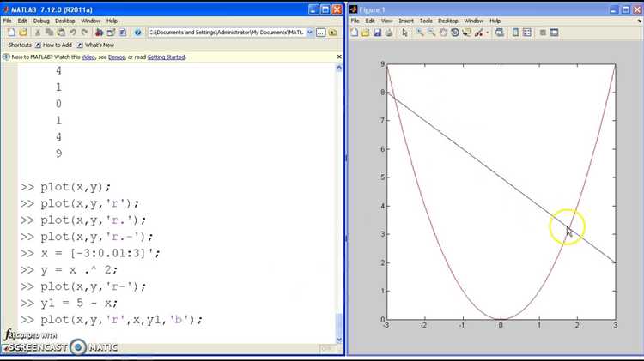Screen dimensions: 644x361
Task: Dismiss the New to MATLAB info bar
Action: click(339, 57)
